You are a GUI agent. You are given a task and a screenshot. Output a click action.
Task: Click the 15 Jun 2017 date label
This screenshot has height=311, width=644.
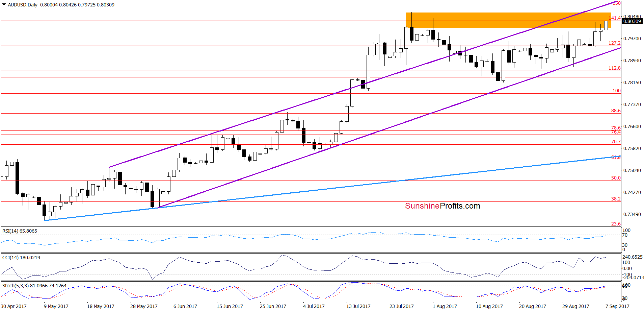pos(230,306)
